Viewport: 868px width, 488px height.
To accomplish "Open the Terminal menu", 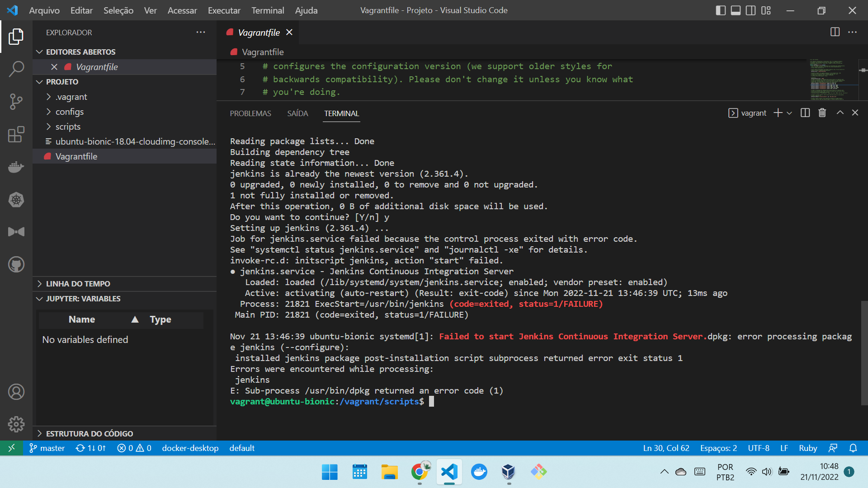I will click(268, 10).
